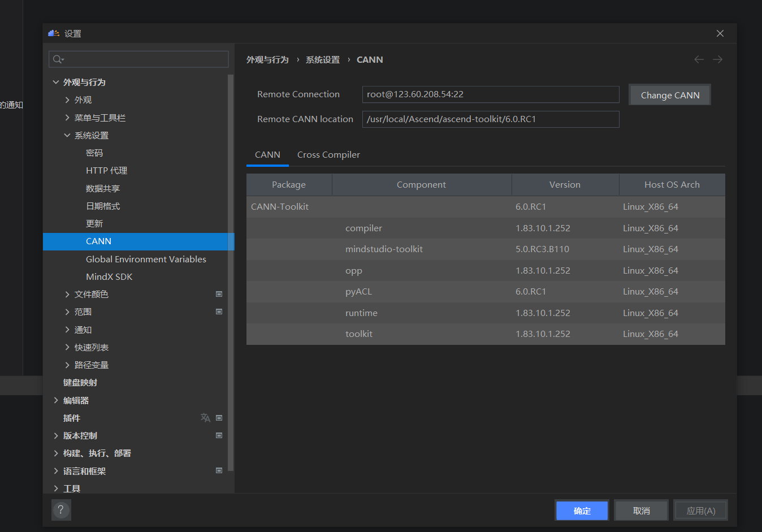Click the settings tree vertical scrollbar
762x532 pixels.
coord(231,273)
